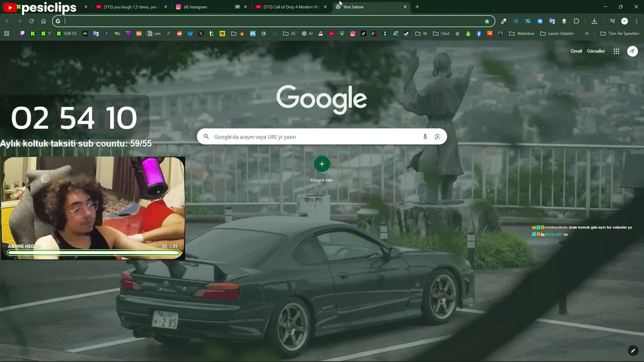644x362 pixels.
Task: Open the Facebook bookmark icon
Action: click(479, 34)
